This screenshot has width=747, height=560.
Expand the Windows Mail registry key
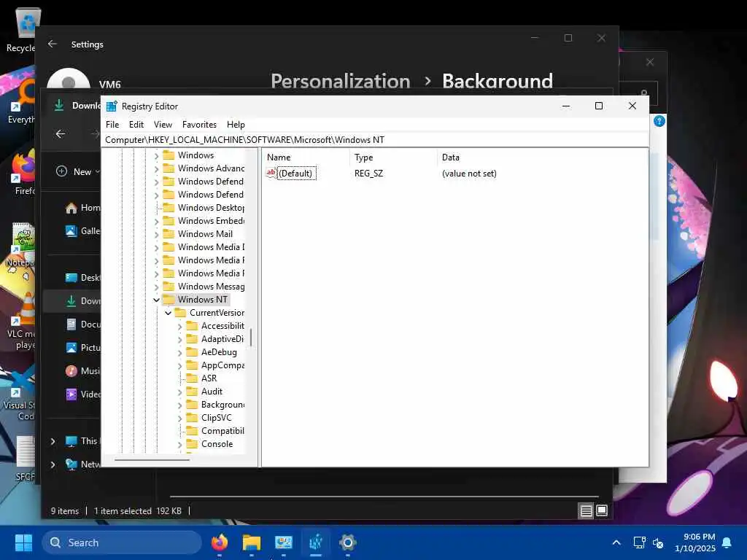156,234
